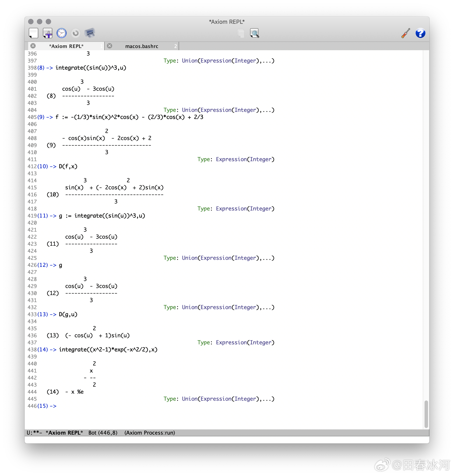Click the revert buffer circular arrow
The height and width of the screenshot is (476, 454).
pyautogui.click(x=75, y=33)
